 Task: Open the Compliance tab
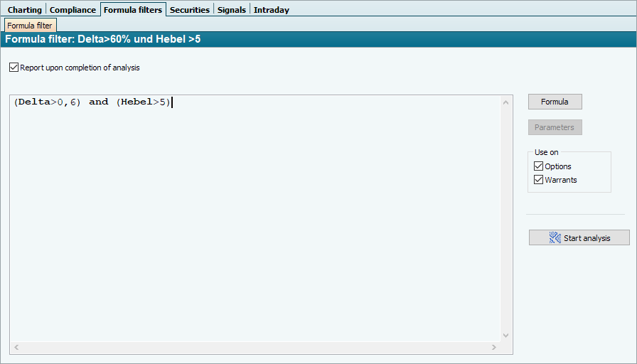[73, 10]
